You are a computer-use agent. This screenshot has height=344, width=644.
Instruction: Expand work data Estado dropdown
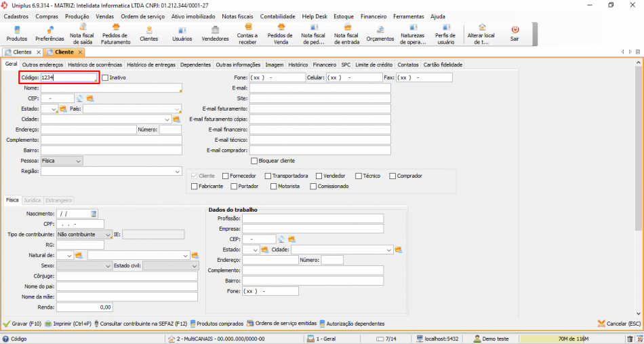click(x=256, y=250)
